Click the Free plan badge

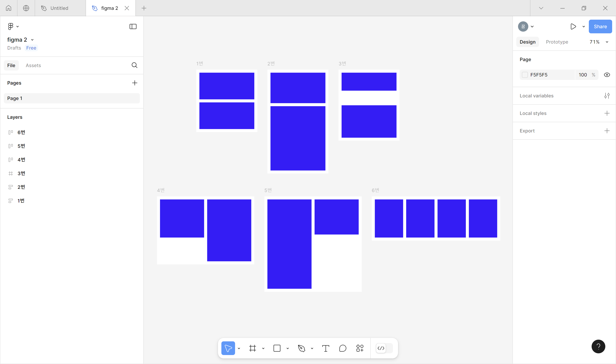point(31,48)
